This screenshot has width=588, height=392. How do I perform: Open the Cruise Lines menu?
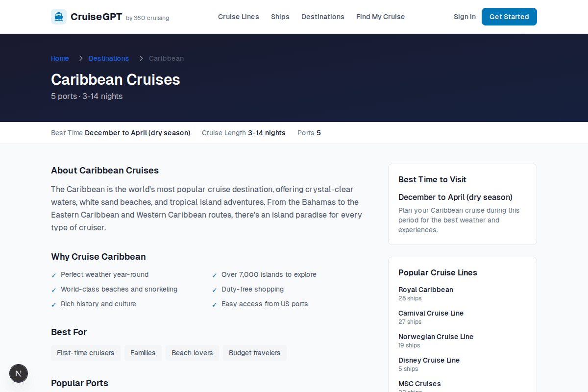click(x=238, y=17)
